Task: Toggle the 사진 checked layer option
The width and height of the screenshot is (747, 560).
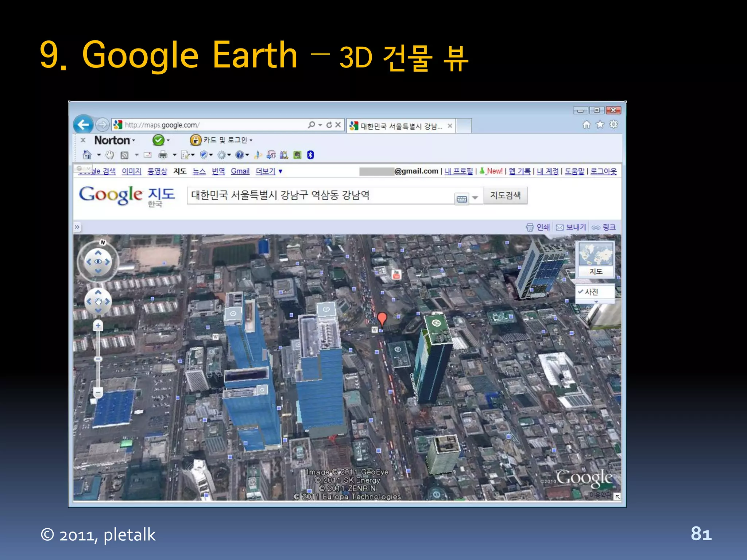Action: pyautogui.click(x=595, y=292)
